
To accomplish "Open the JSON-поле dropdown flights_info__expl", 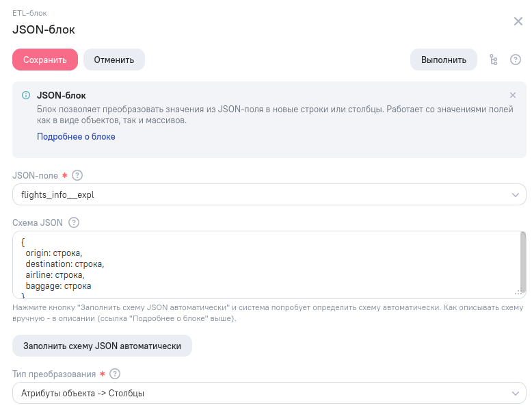I will (269, 194).
